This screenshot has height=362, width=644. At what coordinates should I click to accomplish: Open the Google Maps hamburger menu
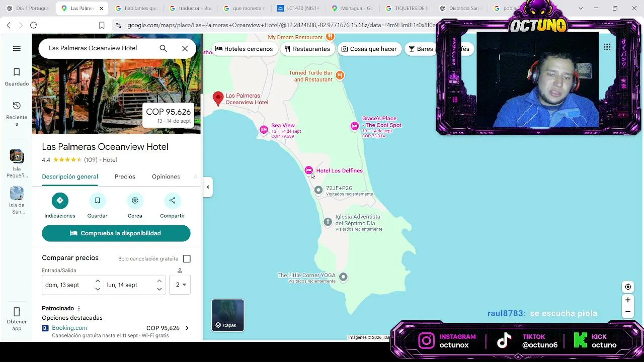(x=17, y=49)
